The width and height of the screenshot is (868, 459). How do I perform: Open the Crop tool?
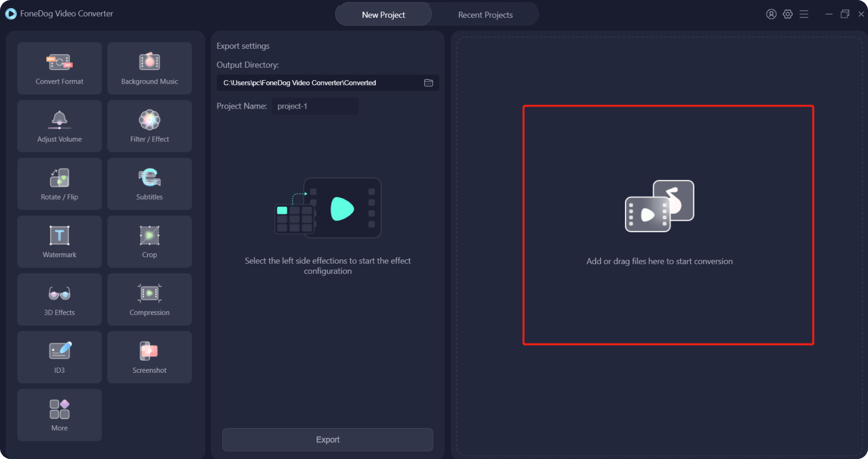click(x=149, y=241)
